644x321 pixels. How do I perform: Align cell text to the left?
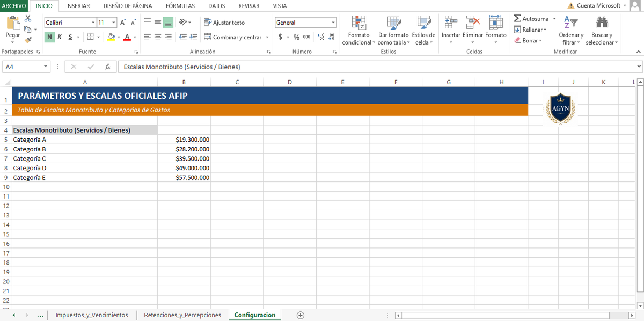click(x=147, y=37)
